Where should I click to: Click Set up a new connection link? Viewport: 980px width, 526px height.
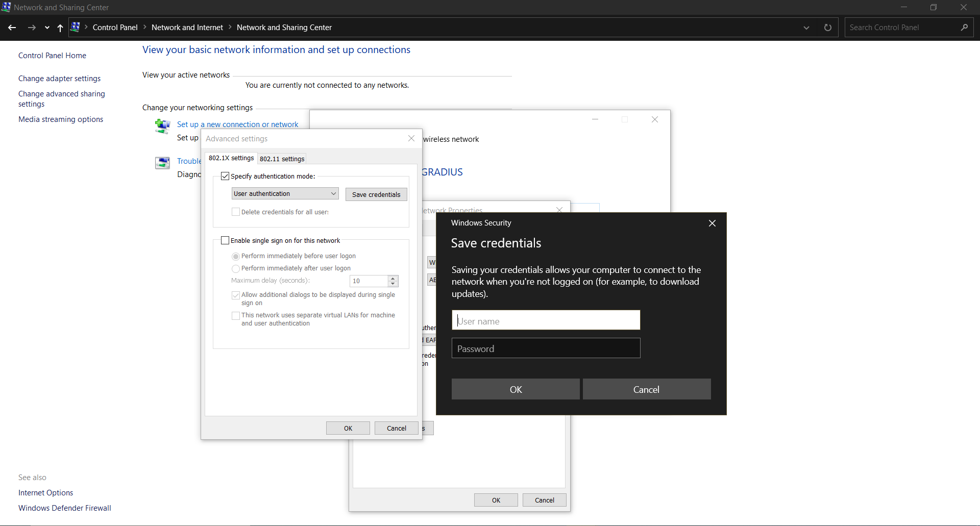click(237, 124)
